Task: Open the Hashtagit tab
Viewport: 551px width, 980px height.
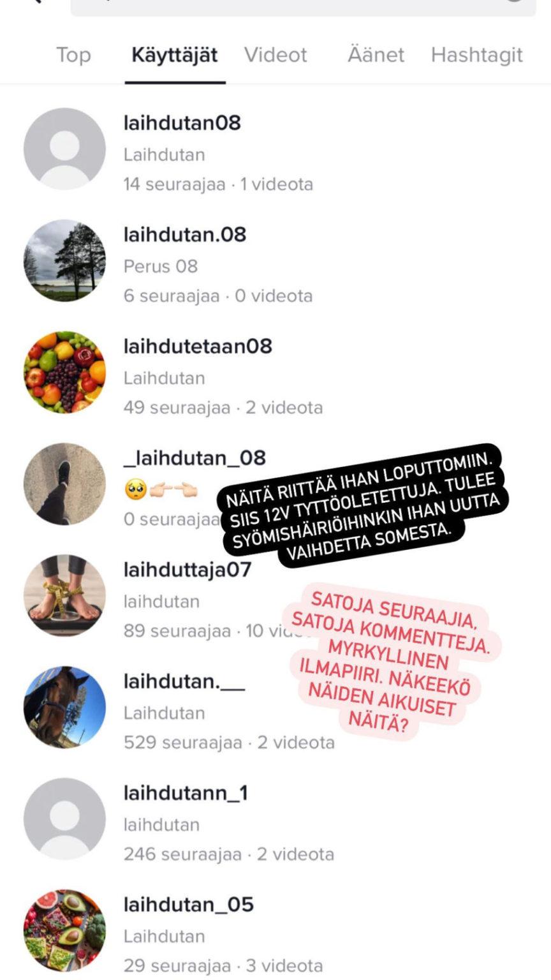Action: [477, 55]
